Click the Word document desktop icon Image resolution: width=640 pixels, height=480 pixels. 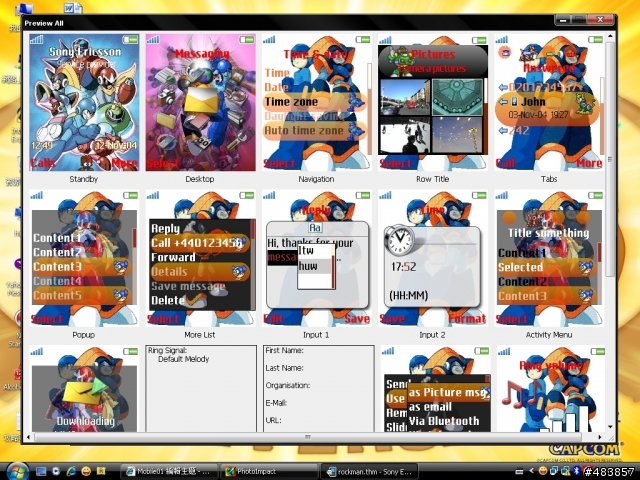tap(73, 7)
